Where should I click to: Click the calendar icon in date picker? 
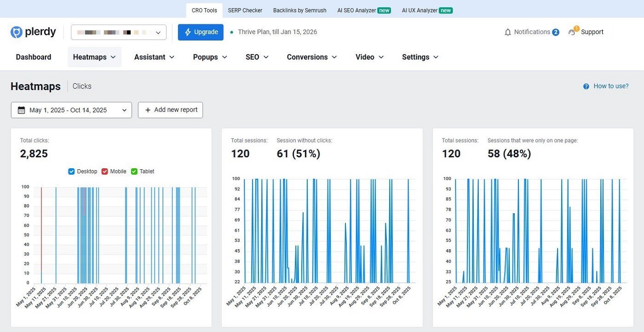21,110
